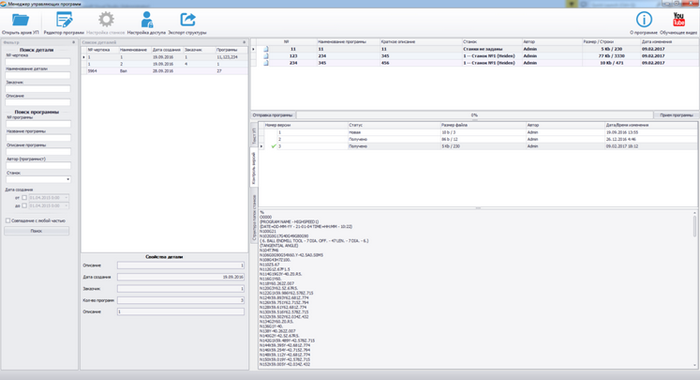Viewport: 700px width, 380px height.
Task: Switch to the 'Текст УП' vertical tab
Action: (x=254, y=135)
